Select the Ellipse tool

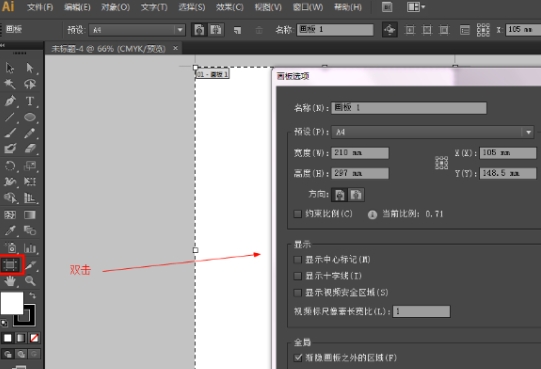(x=30, y=117)
